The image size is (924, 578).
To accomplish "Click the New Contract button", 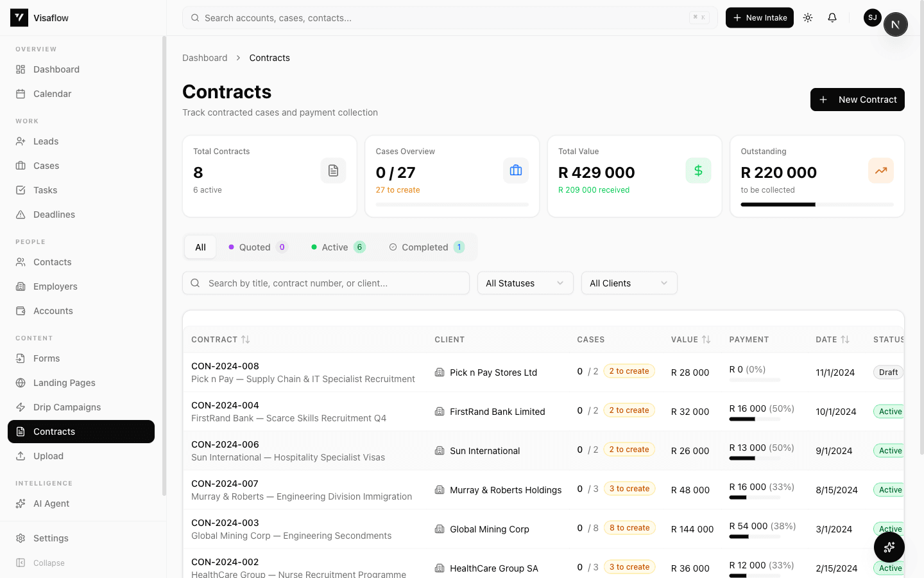I will click(x=857, y=100).
